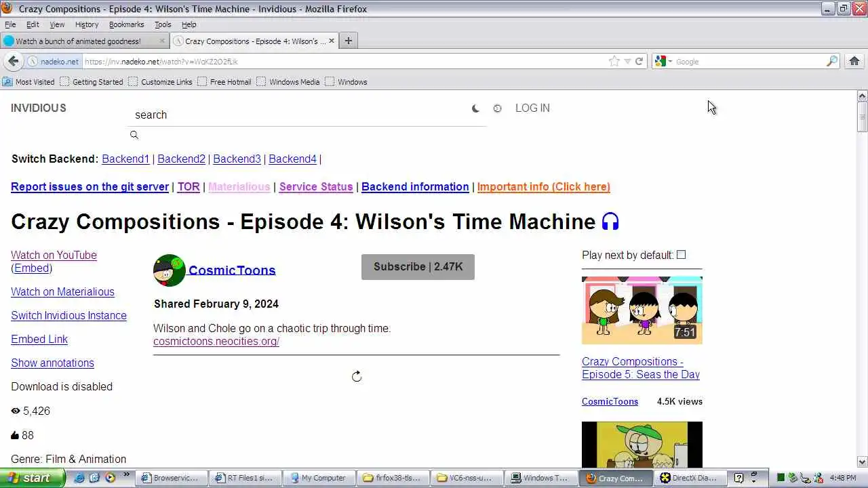Click the Invidious search magnifier icon
The image size is (868, 488).
point(134,135)
